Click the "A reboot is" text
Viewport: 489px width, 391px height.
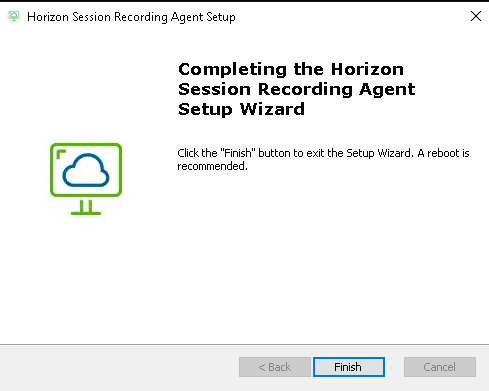point(443,153)
